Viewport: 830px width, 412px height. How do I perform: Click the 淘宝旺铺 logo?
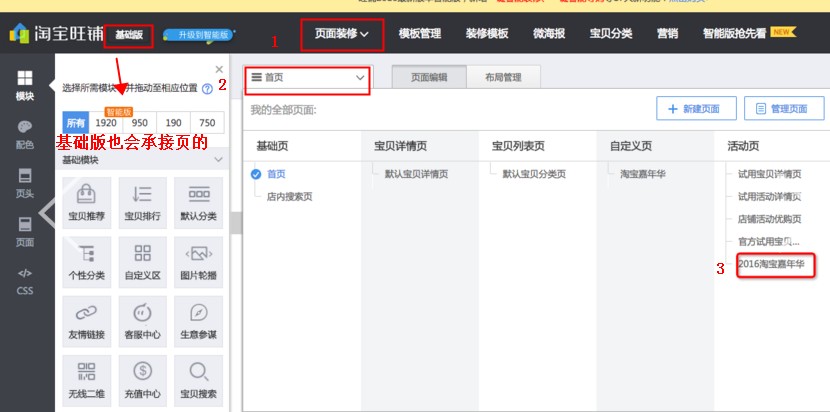click(x=56, y=34)
